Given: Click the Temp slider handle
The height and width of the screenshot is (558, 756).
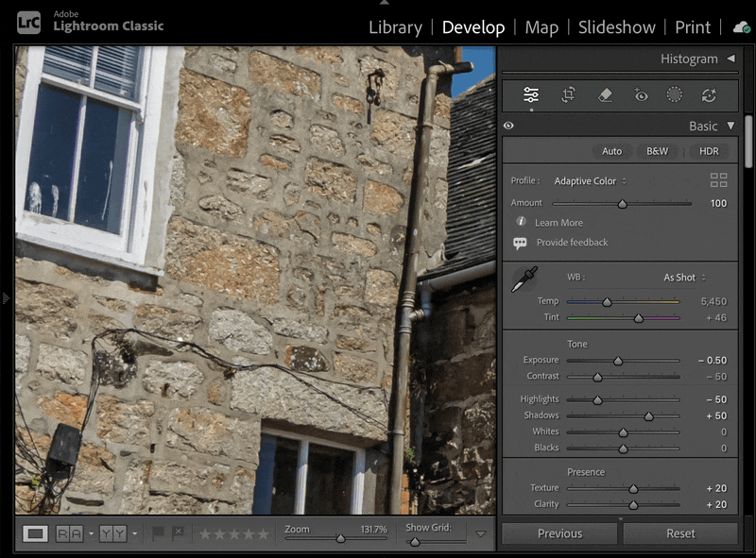Looking at the screenshot, I should 607,302.
